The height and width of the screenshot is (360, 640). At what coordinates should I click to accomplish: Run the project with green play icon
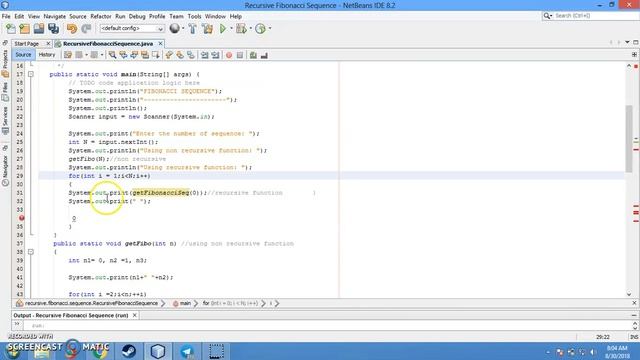[223, 29]
